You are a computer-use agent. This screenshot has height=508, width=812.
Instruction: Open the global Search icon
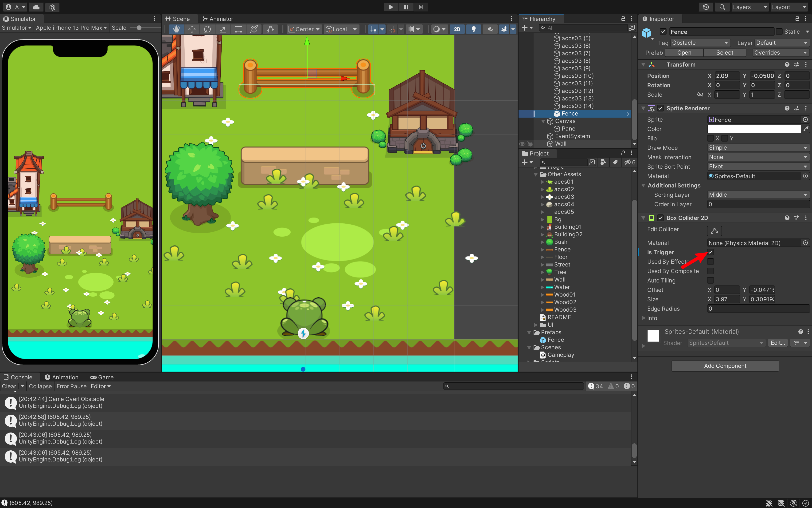click(x=722, y=7)
